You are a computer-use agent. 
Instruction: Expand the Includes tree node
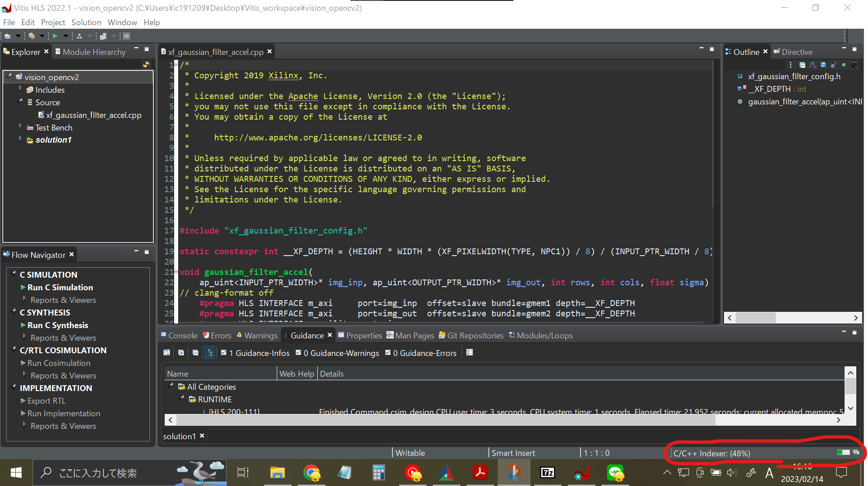tap(20, 89)
